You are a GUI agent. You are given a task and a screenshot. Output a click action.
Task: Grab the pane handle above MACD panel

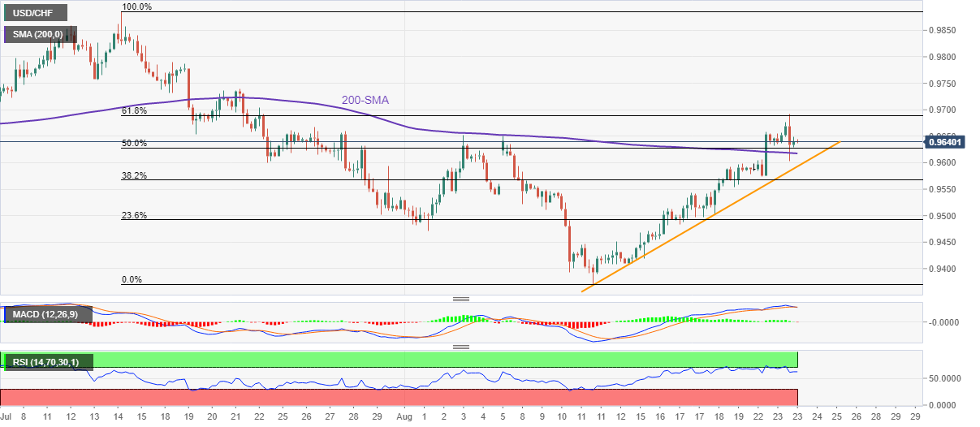click(x=462, y=298)
